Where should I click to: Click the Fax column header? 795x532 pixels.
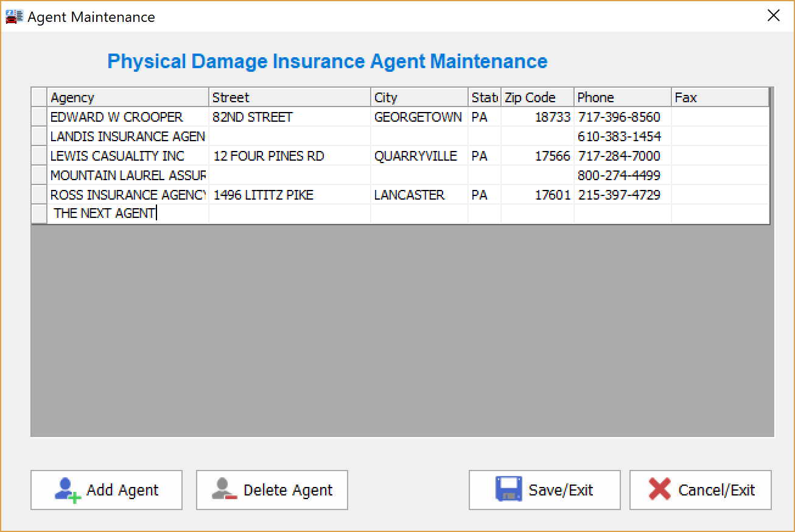click(718, 97)
